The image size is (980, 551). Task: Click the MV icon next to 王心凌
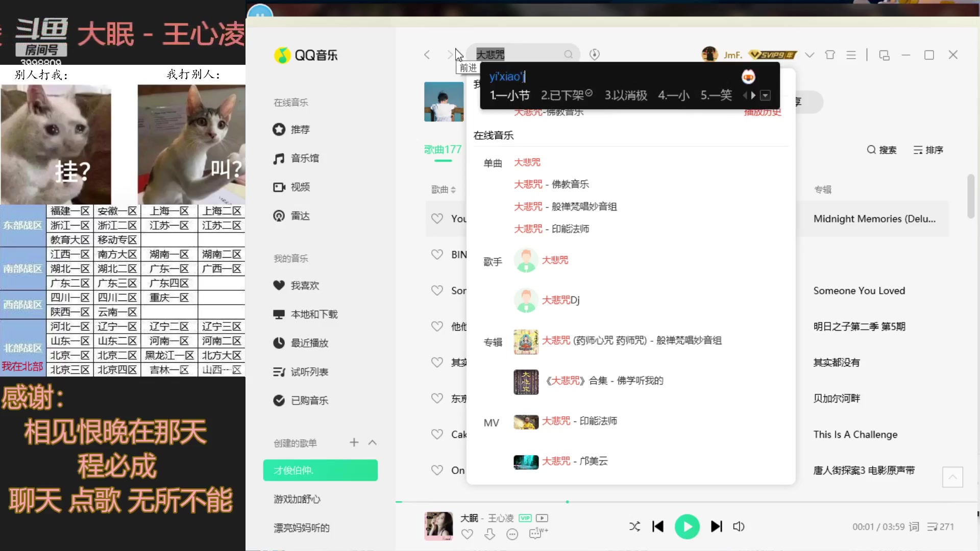tap(542, 518)
